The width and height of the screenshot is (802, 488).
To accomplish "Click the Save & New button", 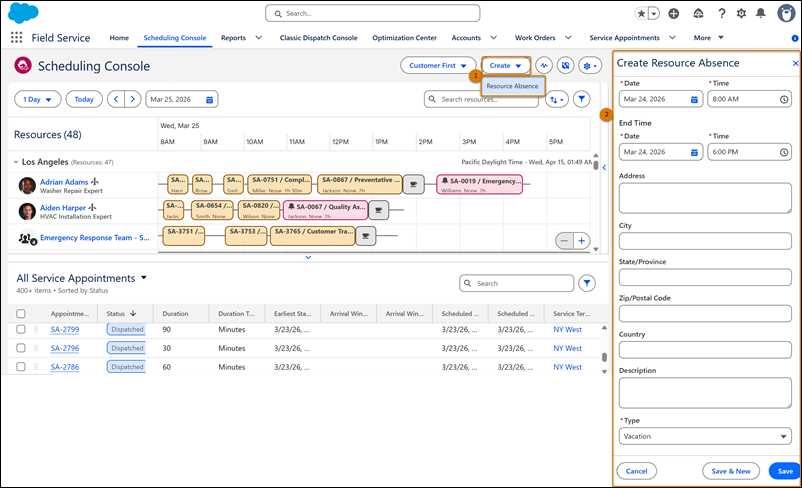I will pyautogui.click(x=731, y=471).
